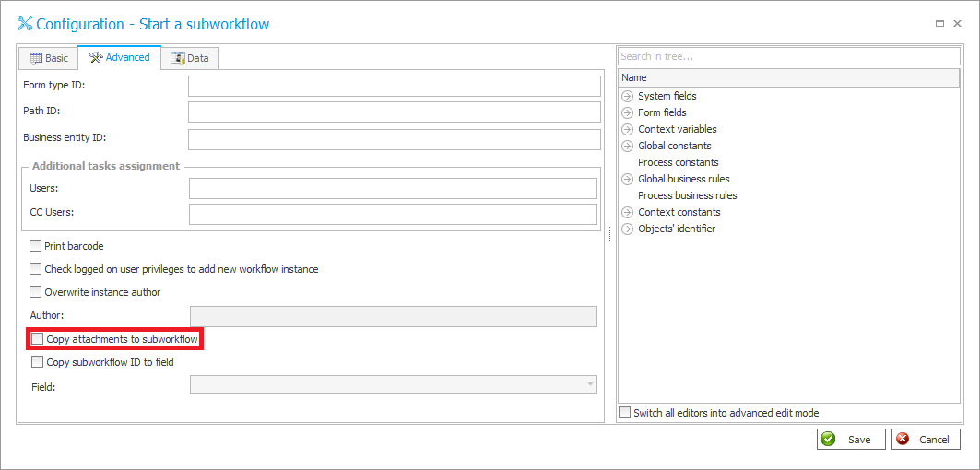Click the green Save checkmark icon
Image resolution: width=980 pixels, height=470 pixels.
829,440
